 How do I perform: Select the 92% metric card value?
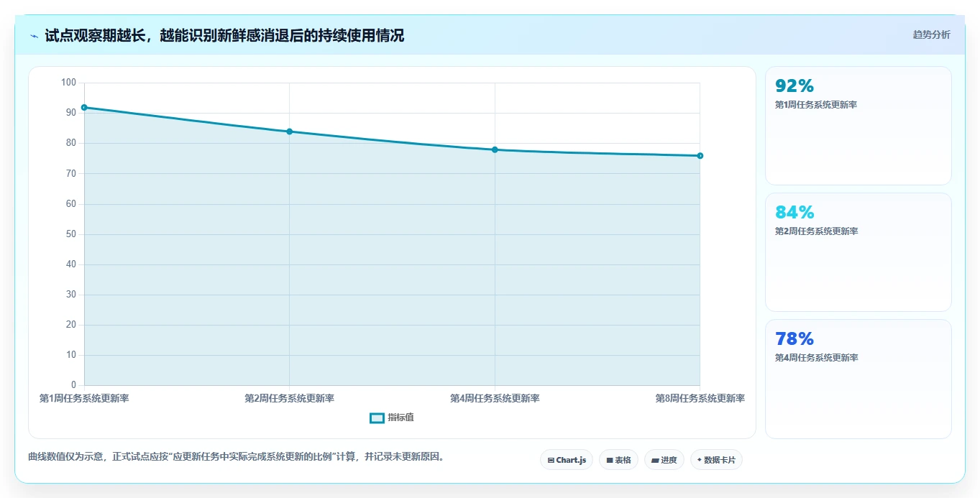click(x=794, y=86)
